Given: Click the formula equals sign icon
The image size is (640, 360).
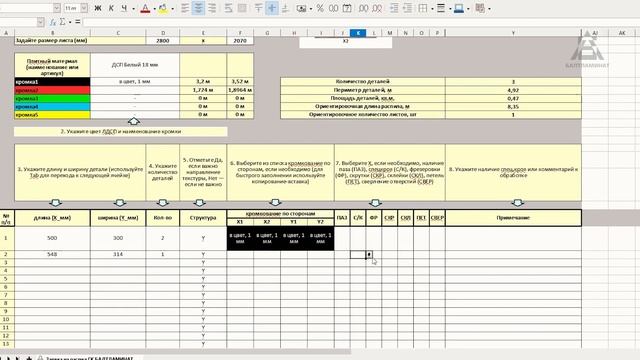Looking at the screenshot, I should coord(78,22).
